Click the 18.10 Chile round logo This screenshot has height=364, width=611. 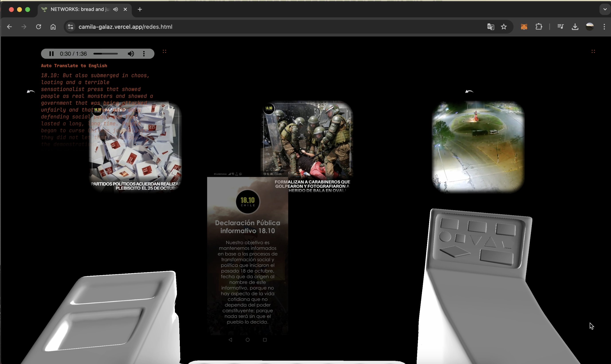(x=247, y=202)
